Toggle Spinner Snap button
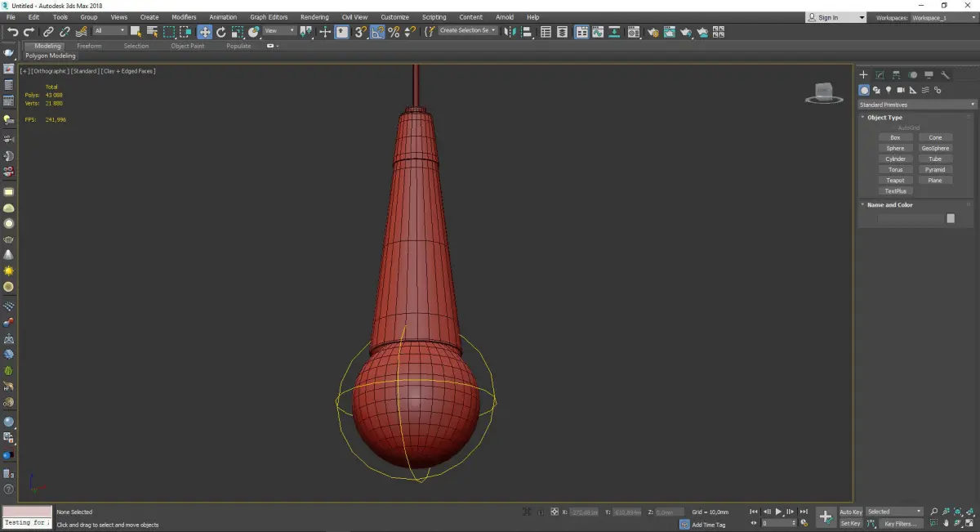Viewport: 980px width, 532px height. coord(410,32)
